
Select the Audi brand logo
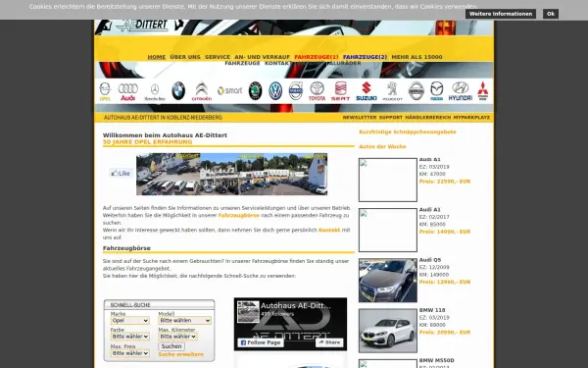pos(127,91)
